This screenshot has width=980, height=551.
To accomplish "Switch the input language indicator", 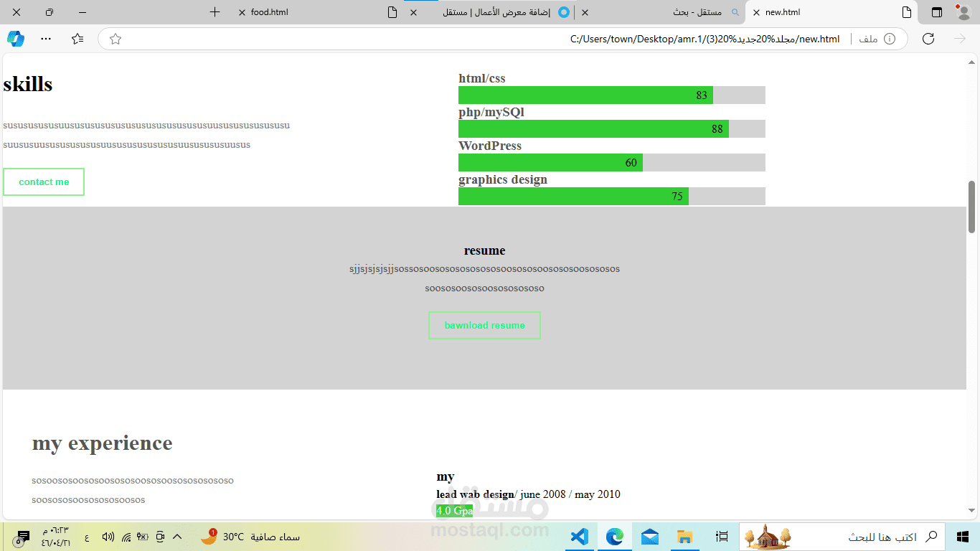I will (87, 537).
